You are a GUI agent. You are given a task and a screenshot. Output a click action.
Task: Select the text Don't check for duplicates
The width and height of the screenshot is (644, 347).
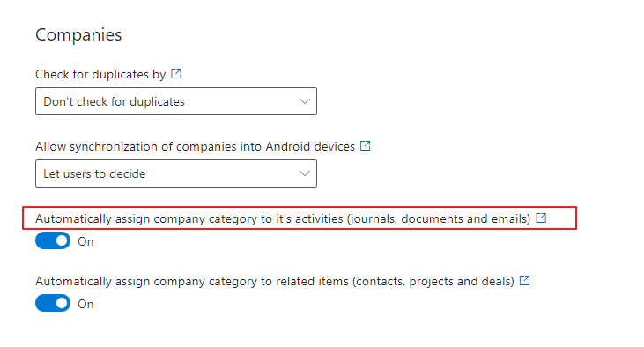[115, 101]
